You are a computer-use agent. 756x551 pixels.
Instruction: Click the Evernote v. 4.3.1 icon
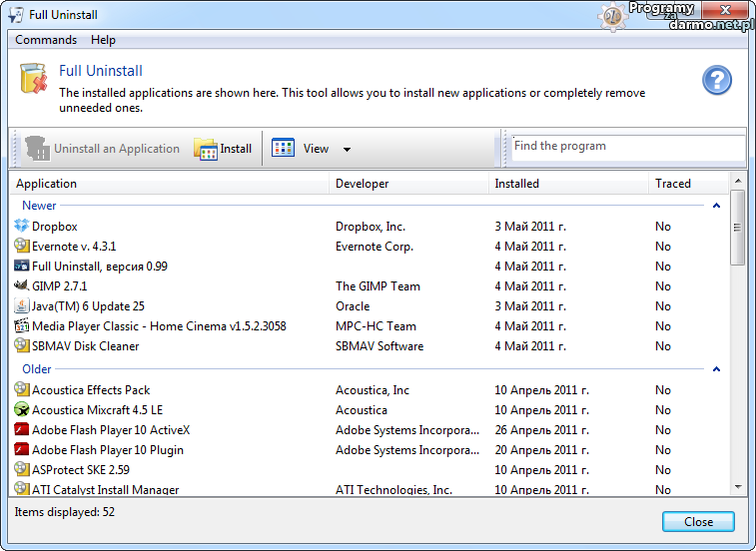coord(22,247)
